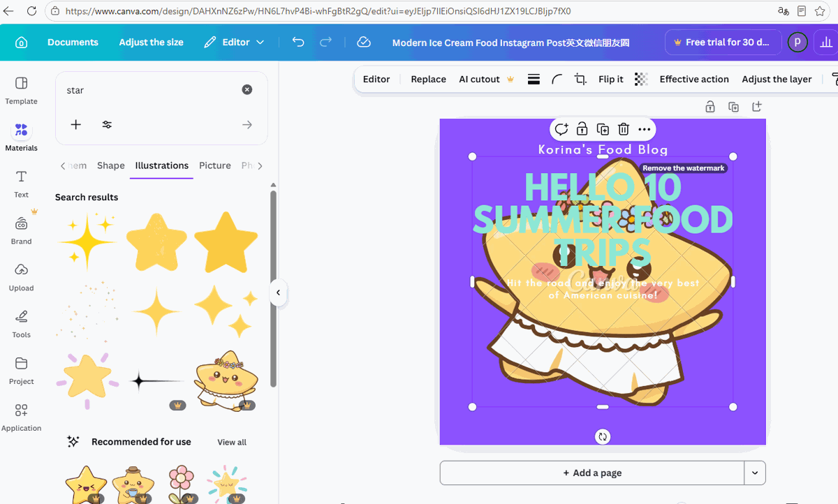This screenshot has height=504, width=838.
Task: Submit search with the right arrow icon
Action: click(x=247, y=124)
